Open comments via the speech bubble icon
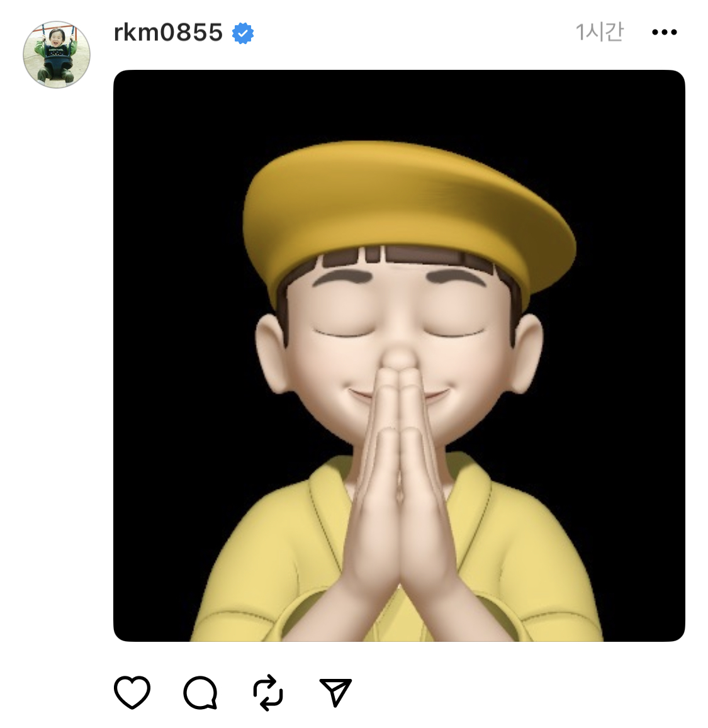Screen dimensions: 708x728 200,693
